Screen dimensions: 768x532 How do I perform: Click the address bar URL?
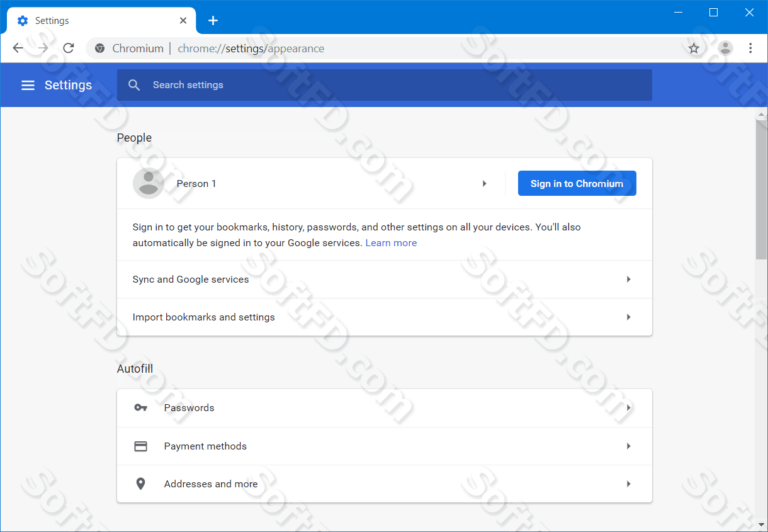pos(251,48)
